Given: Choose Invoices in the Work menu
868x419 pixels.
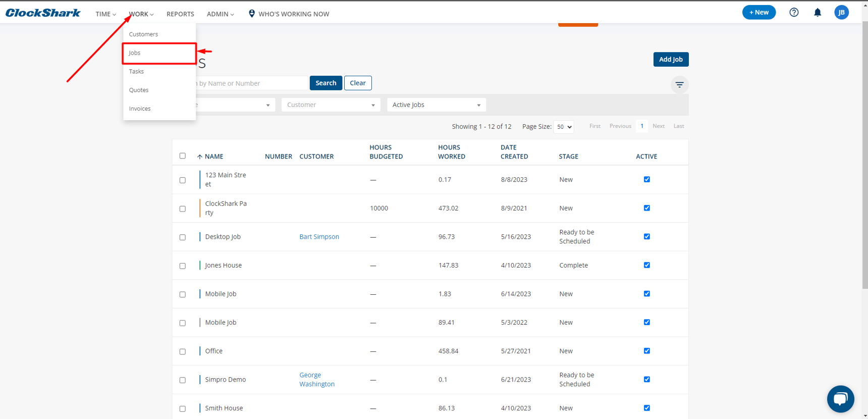Looking at the screenshot, I should click(140, 109).
